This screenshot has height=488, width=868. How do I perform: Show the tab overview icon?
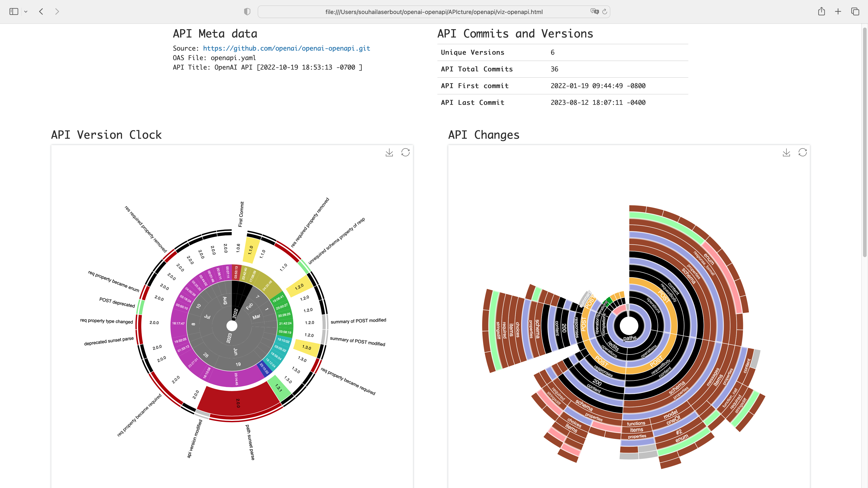pyautogui.click(x=855, y=12)
